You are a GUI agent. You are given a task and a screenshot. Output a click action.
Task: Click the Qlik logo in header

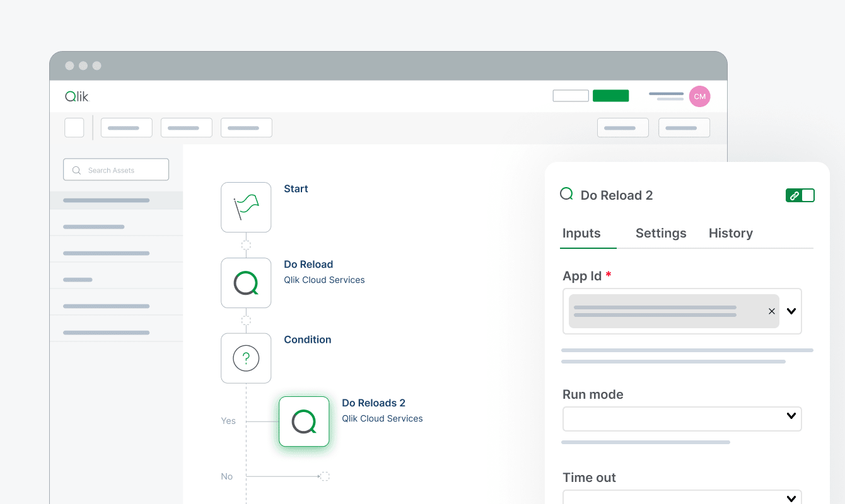[x=77, y=96]
